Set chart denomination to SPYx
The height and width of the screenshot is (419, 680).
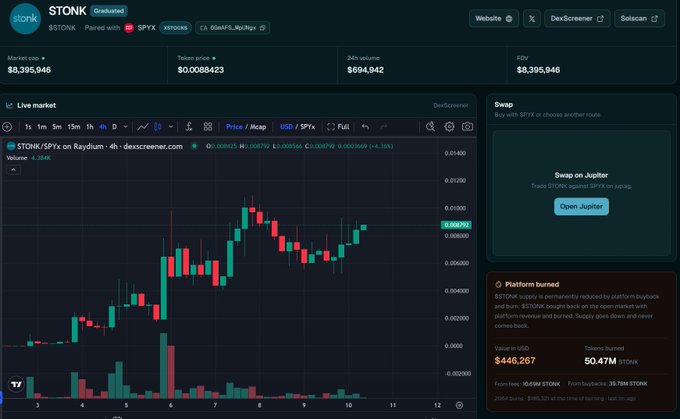coord(308,127)
